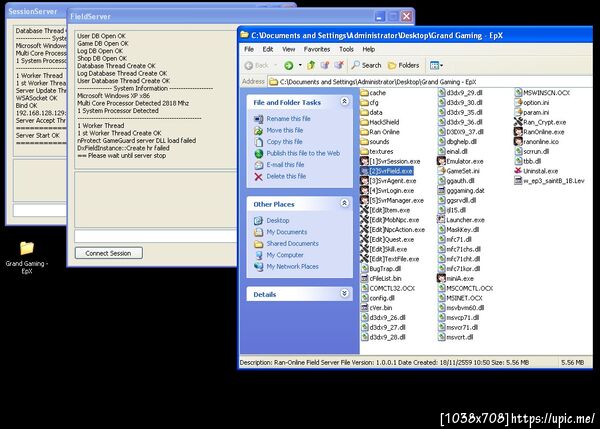
Task: Select [3]SvrAgent.exe file
Action: click(x=388, y=181)
